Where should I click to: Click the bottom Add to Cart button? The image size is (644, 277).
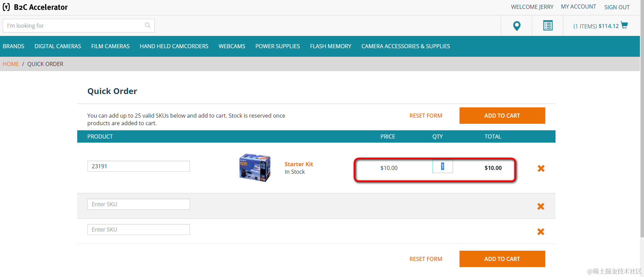coord(502,259)
